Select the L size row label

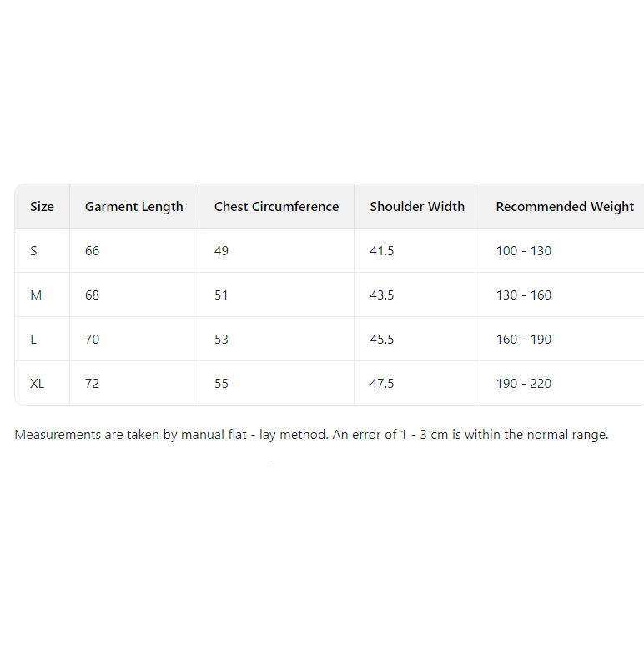33,340
